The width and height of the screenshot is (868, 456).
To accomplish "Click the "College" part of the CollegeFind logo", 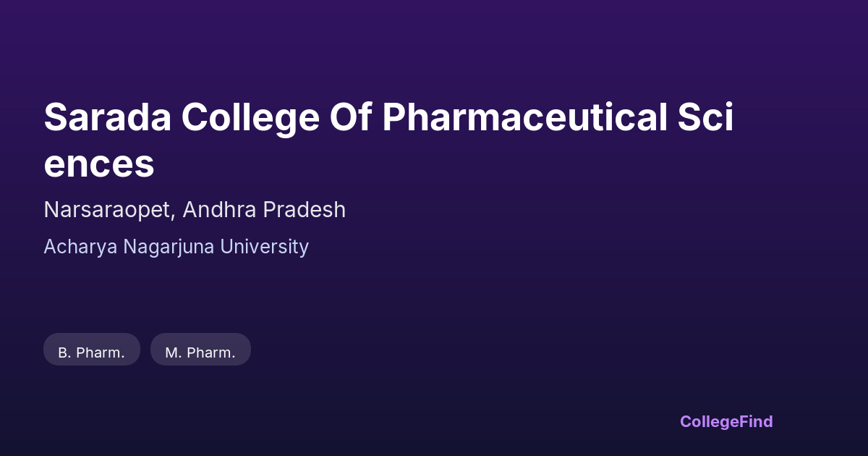I will (x=708, y=421).
